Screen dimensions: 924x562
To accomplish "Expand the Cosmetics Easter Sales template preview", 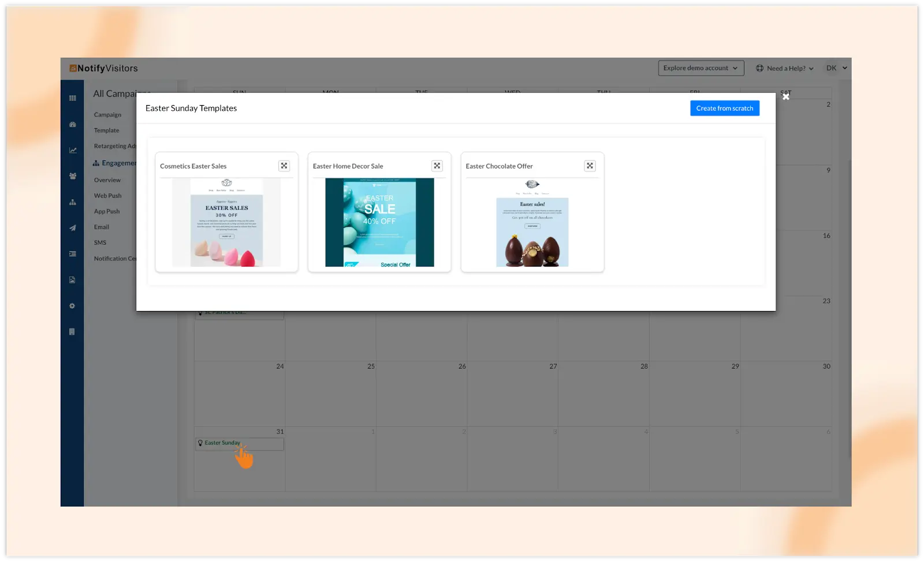I will (284, 166).
